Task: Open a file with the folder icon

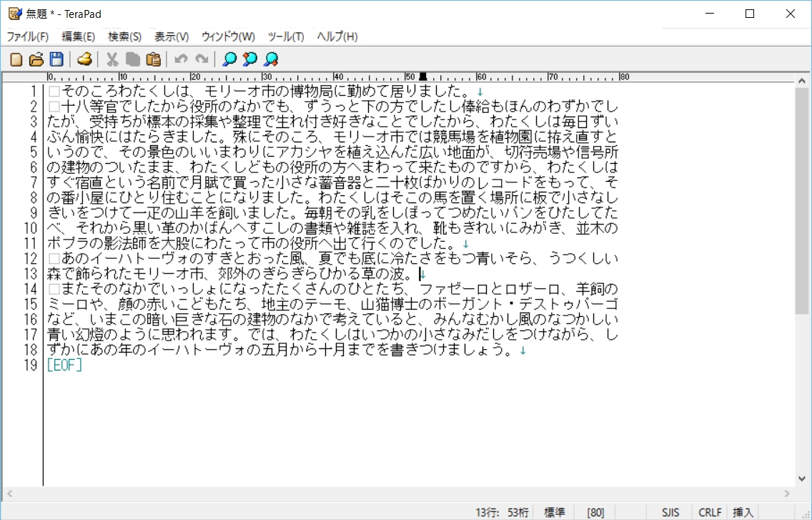Action: [x=36, y=59]
